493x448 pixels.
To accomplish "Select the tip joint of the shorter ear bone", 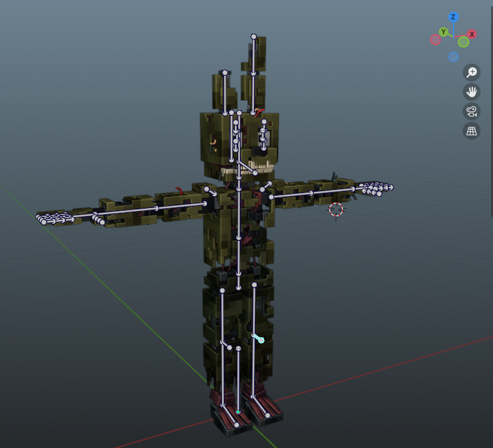I will [x=225, y=73].
